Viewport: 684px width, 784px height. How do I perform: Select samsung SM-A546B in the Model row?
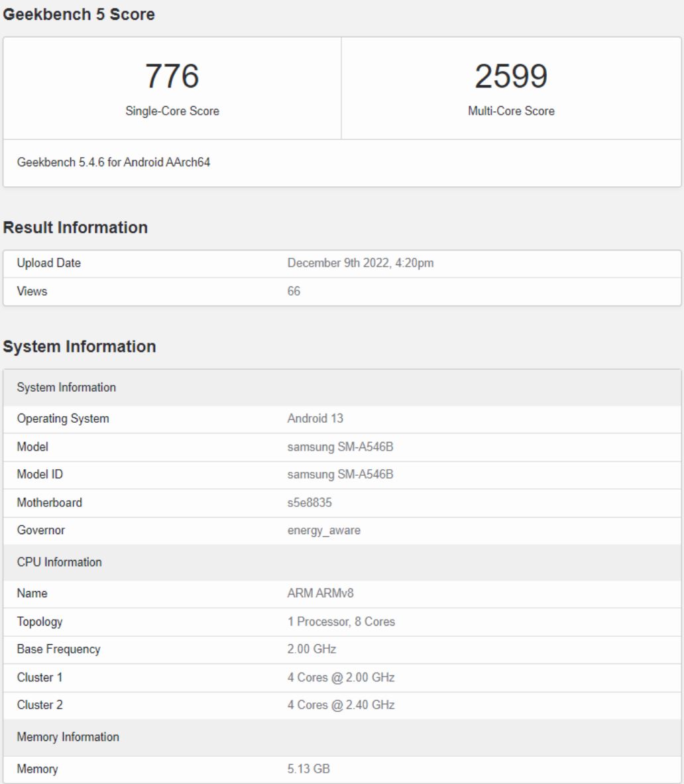[x=340, y=447]
